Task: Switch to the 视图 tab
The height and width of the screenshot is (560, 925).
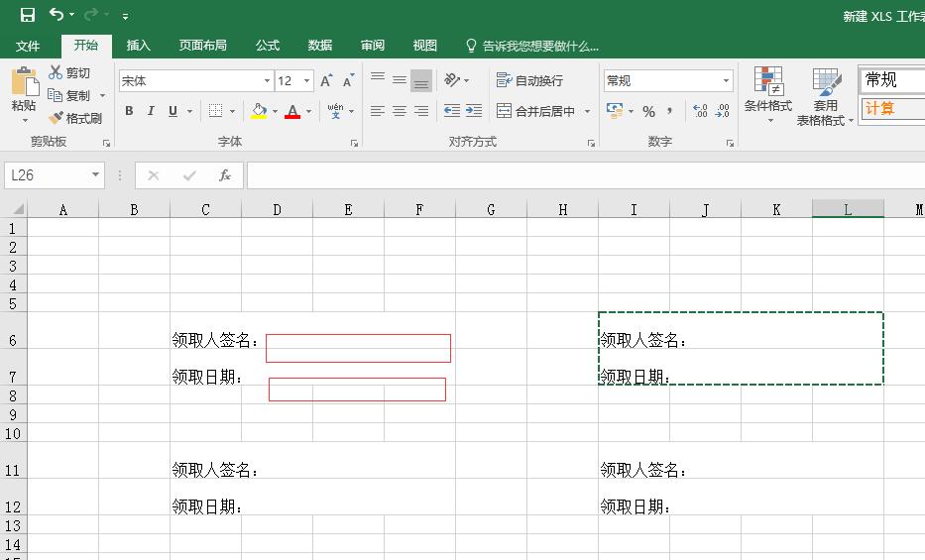Action: [x=424, y=46]
